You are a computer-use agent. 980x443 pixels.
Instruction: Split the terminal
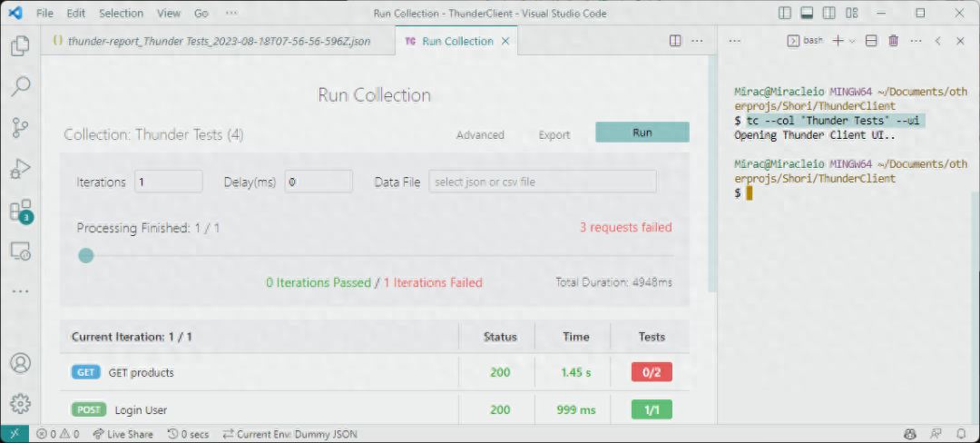pos(871,41)
